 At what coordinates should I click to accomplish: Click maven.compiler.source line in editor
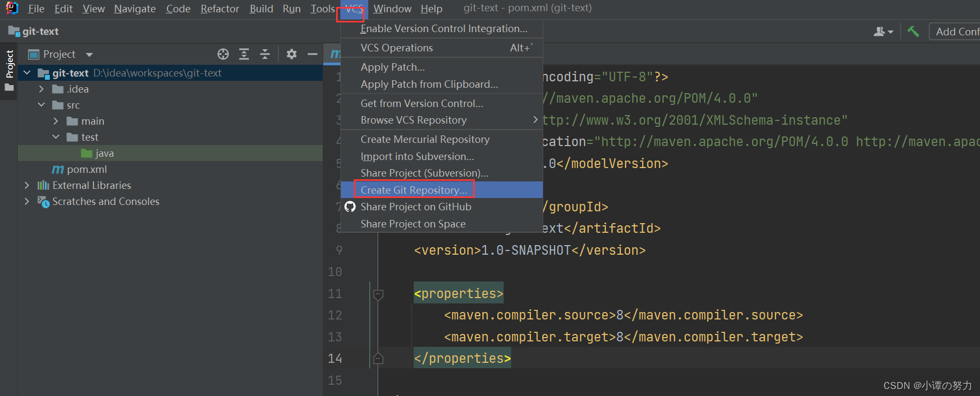(624, 315)
